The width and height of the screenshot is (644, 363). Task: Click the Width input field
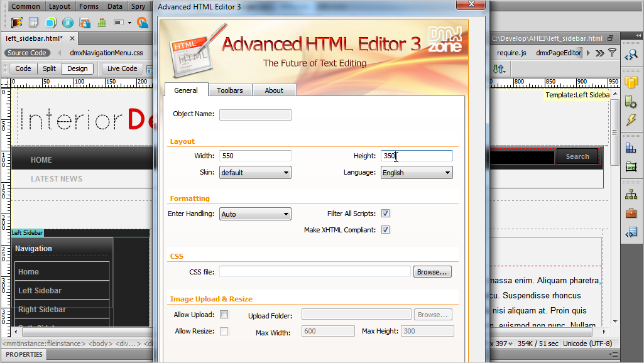coord(255,156)
